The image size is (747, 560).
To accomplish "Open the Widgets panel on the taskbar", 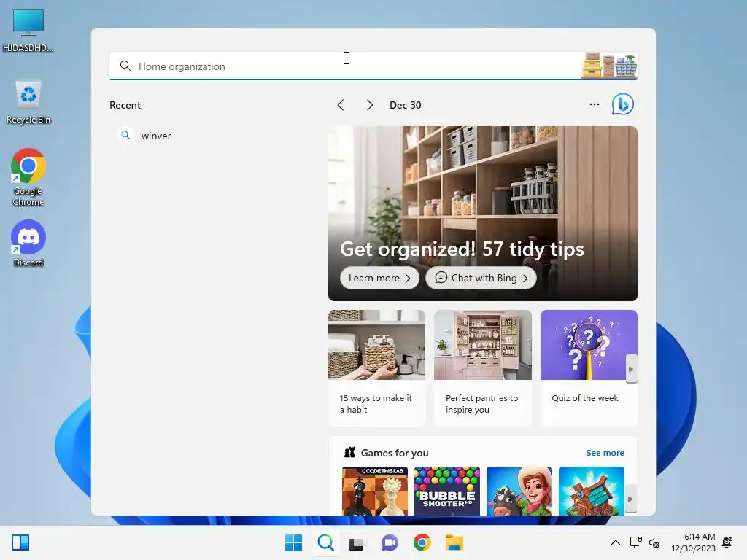I will [20, 542].
